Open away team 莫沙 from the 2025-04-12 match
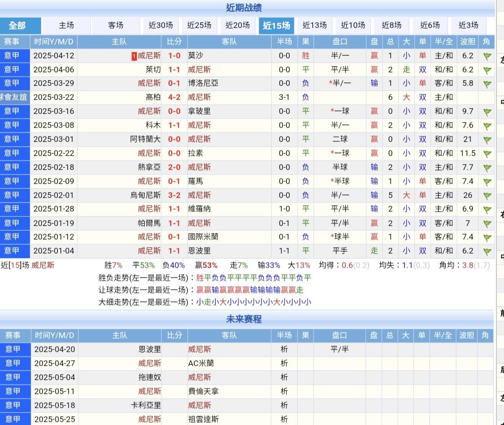Screen dimensions: 504x425 pyautogui.click(x=196, y=56)
